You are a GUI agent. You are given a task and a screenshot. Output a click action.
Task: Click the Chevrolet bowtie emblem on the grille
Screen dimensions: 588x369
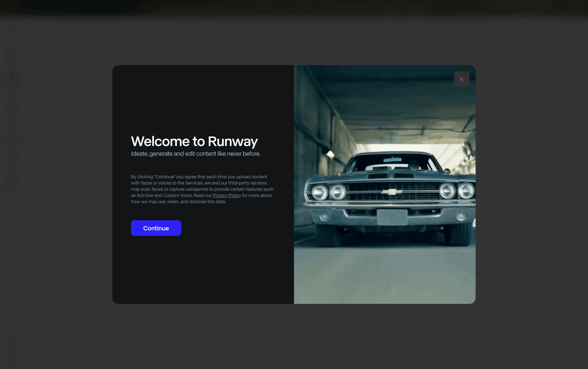click(392, 192)
